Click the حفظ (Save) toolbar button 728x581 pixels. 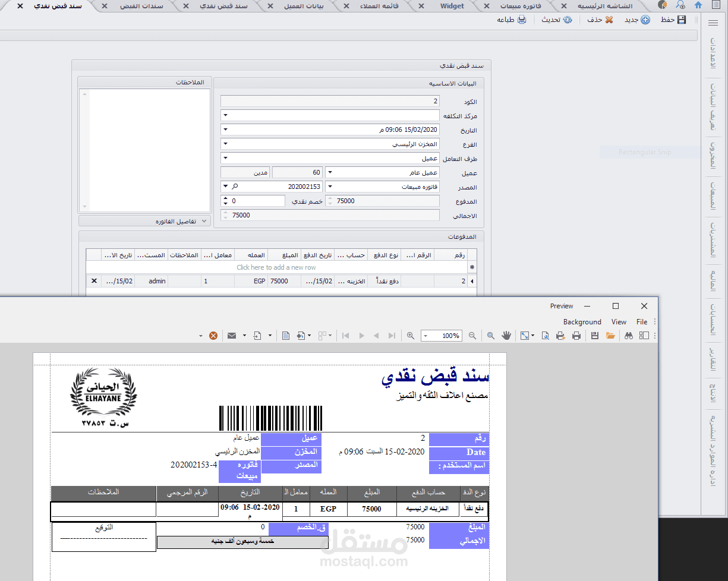[673, 20]
